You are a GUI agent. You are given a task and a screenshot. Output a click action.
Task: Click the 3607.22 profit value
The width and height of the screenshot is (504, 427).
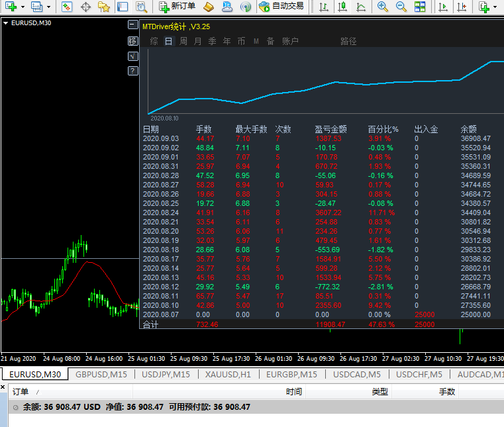click(328, 213)
